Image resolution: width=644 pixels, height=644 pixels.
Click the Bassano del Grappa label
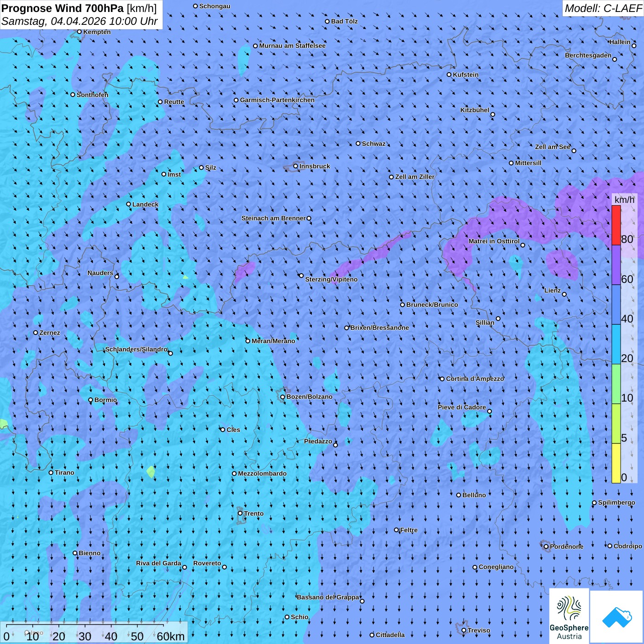point(328,597)
